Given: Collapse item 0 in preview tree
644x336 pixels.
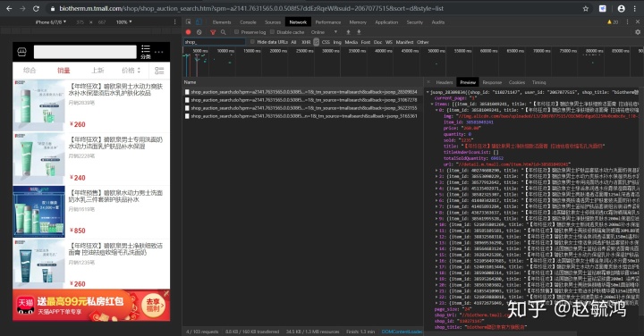Looking at the screenshot, I should (x=437, y=110).
